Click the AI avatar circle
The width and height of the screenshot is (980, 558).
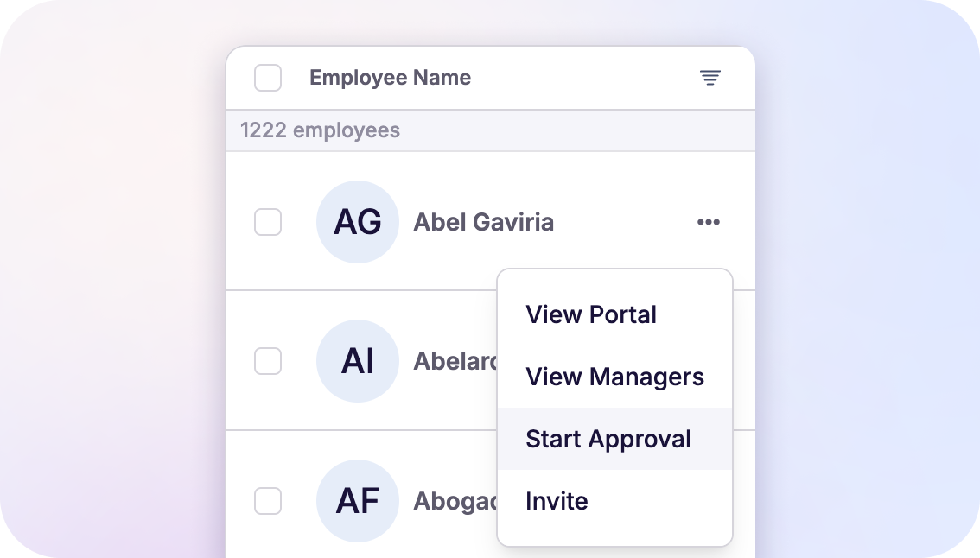tap(358, 361)
